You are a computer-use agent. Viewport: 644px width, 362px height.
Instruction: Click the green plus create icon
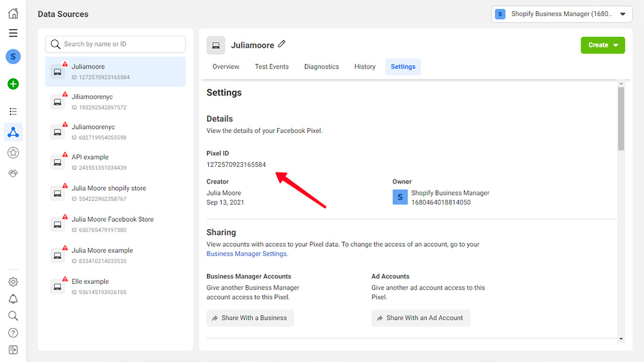pos(13,84)
